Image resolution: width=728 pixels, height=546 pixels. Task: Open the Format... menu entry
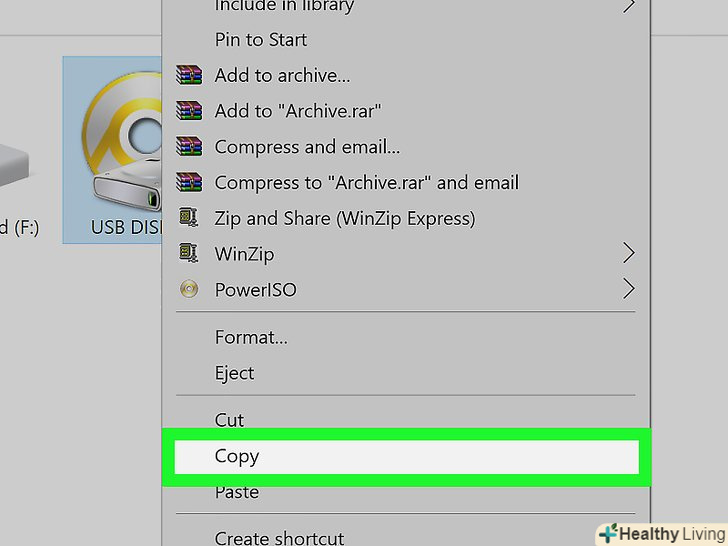point(251,337)
